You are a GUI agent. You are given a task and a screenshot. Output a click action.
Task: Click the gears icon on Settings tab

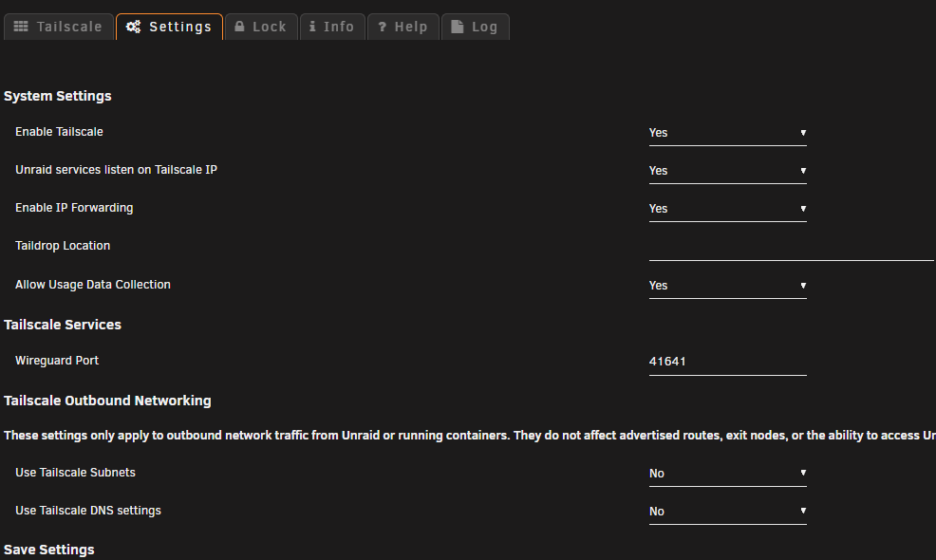(x=133, y=27)
